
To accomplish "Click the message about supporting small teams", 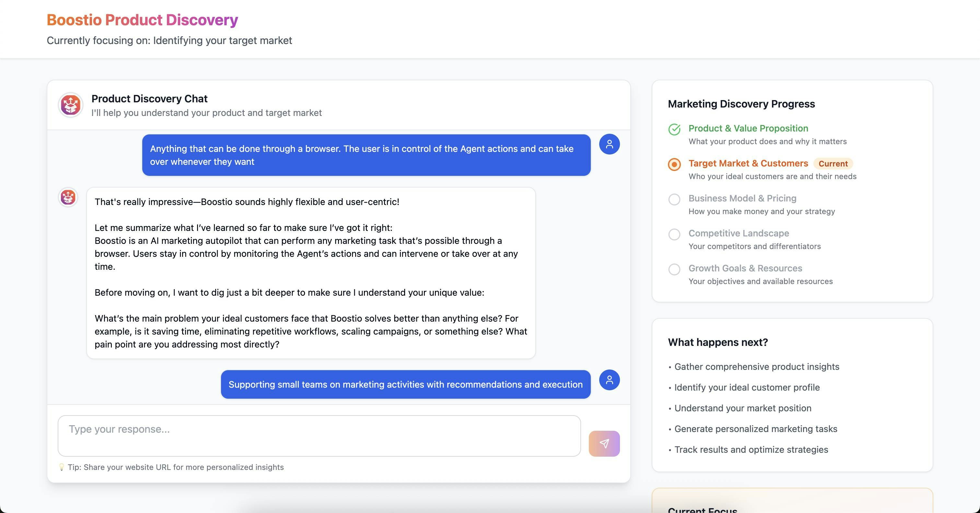I will [x=405, y=384].
